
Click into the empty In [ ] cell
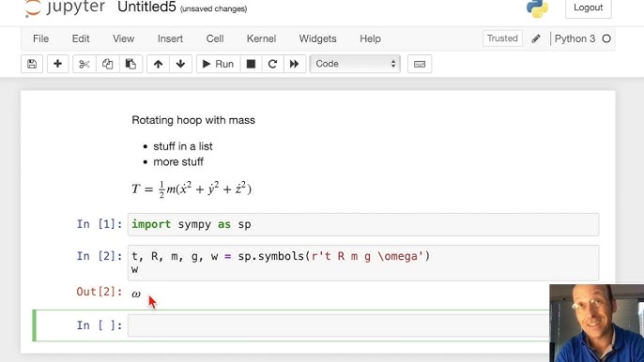point(338,325)
